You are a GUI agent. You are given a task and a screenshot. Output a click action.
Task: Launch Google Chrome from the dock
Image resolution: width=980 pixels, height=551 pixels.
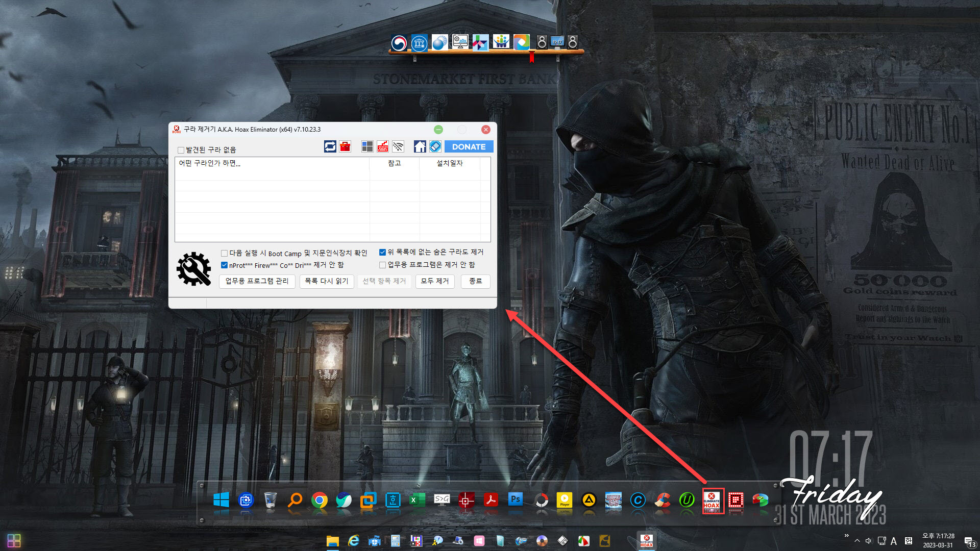click(x=320, y=500)
